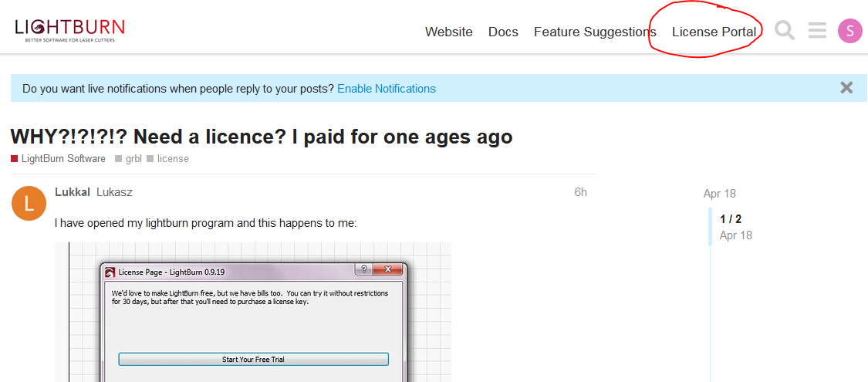Click Start Your Free Trial button
Image resolution: width=868 pixels, height=382 pixels.
tap(254, 360)
